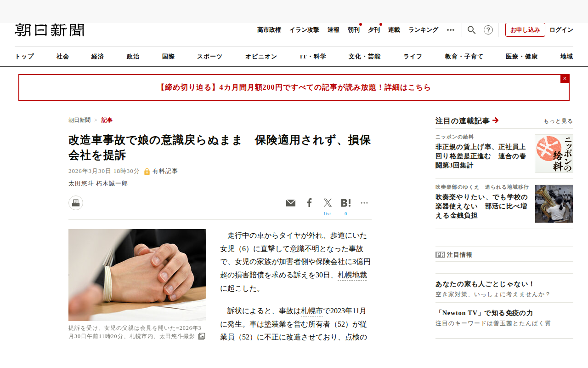The image size is (588, 368).
Task: Click the お申し込み subscribe button
Action: (525, 30)
